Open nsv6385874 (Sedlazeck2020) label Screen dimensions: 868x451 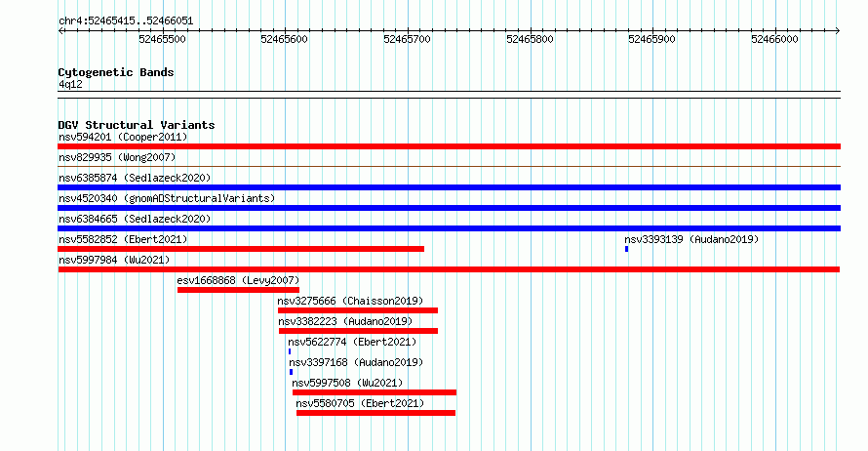pos(135,178)
